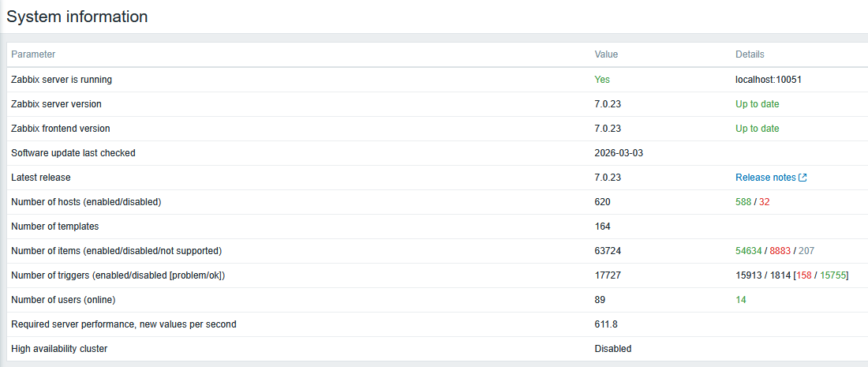Screen dimensions: 868x367
Task: Open the Release notes link
Action: 765,178
